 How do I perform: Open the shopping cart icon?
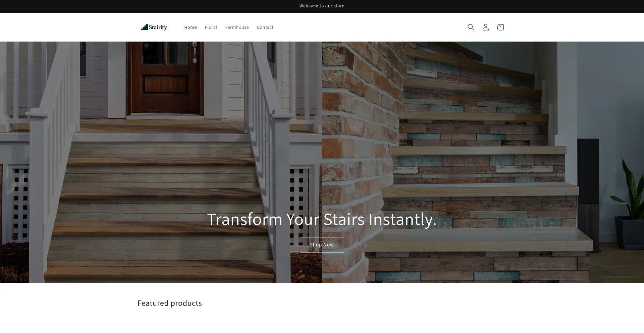click(x=500, y=27)
